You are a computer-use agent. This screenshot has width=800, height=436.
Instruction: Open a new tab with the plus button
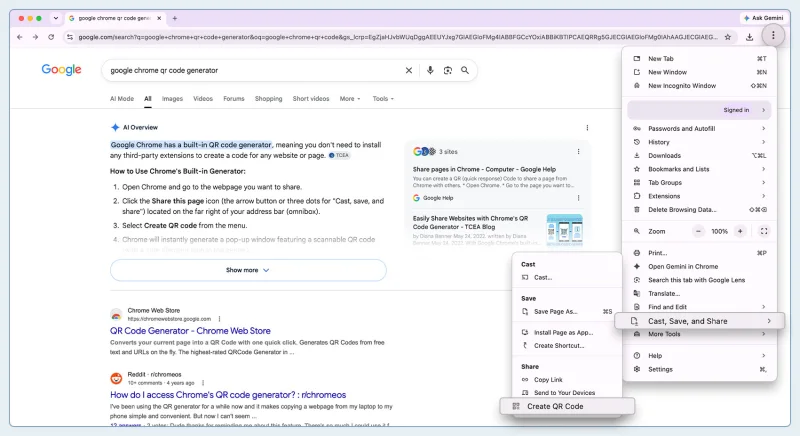tap(174, 18)
